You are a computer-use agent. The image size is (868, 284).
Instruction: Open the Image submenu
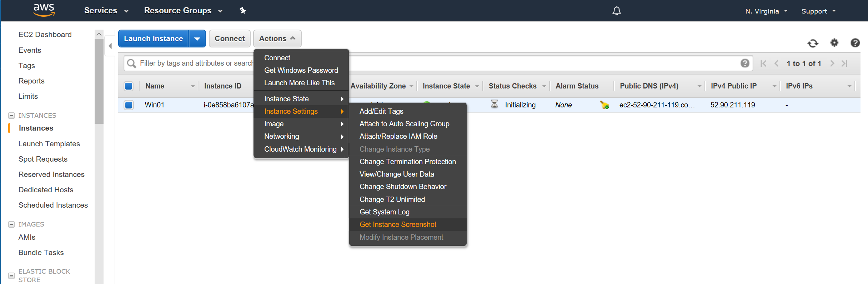tap(301, 124)
